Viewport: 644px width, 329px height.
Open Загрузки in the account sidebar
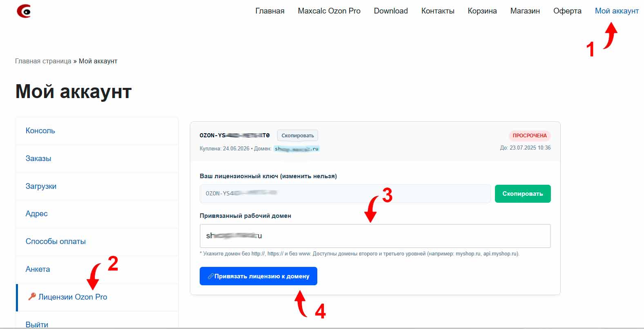41,186
